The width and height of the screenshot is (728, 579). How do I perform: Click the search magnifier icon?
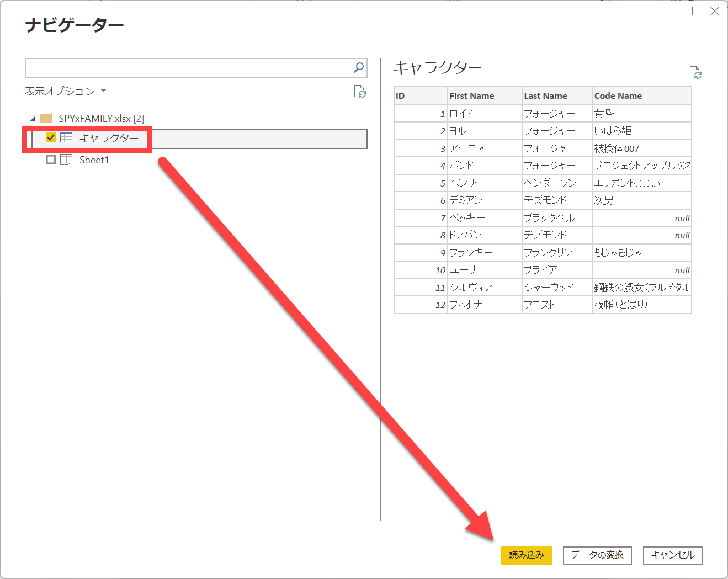click(x=359, y=68)
